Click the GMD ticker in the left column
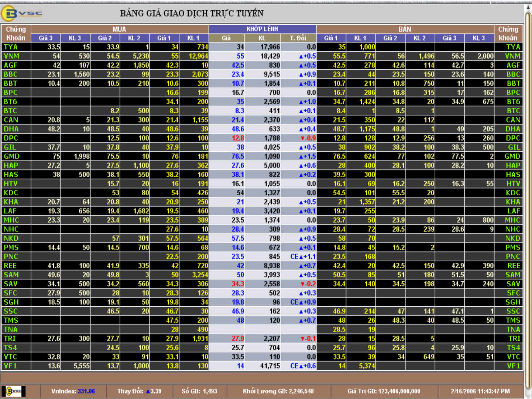Screen dimensions: 532x399 pos(12,156)
